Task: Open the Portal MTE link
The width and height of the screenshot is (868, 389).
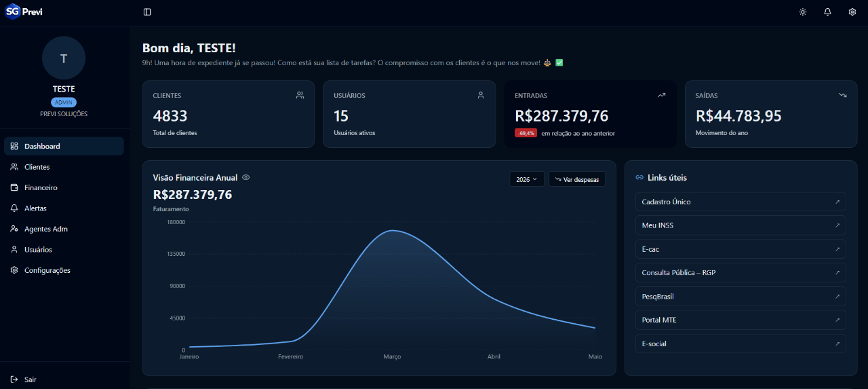Action: coord(741,320)
